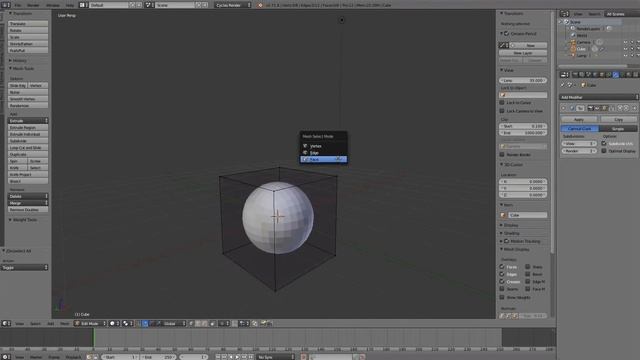Click the Subdivide button in Mesh Tools
Screen dimensions: 640x360
click(x=28, y=140)
